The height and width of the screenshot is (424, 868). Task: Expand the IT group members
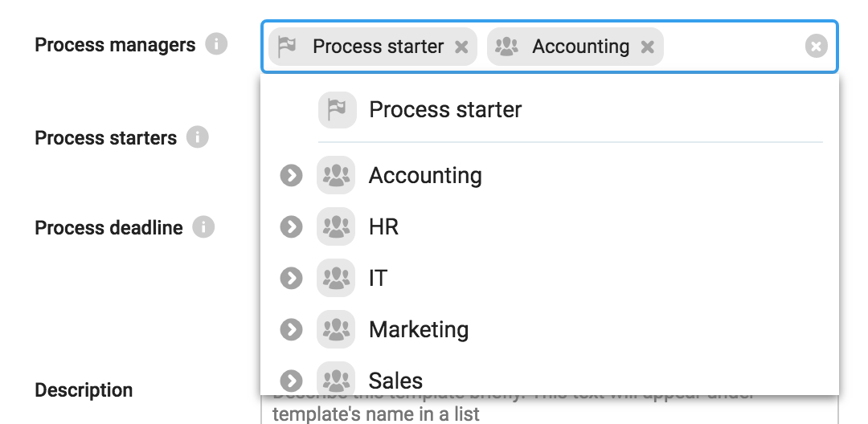tap(291, 279)
